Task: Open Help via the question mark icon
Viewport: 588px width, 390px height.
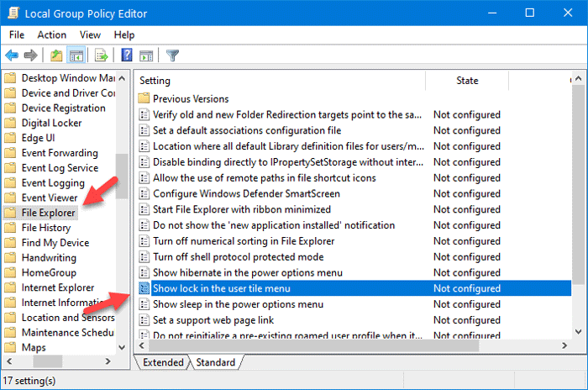Action: tap(127, 56)
